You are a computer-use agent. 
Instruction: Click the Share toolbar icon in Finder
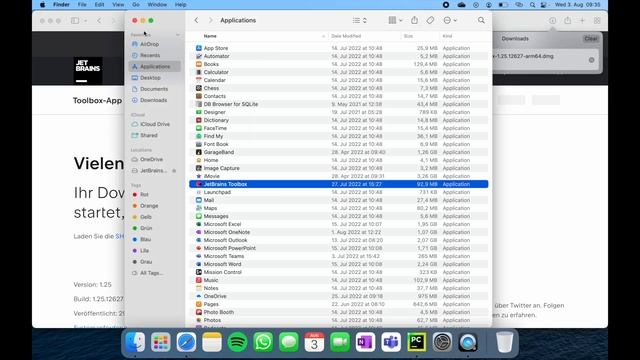tap(414, 20)
